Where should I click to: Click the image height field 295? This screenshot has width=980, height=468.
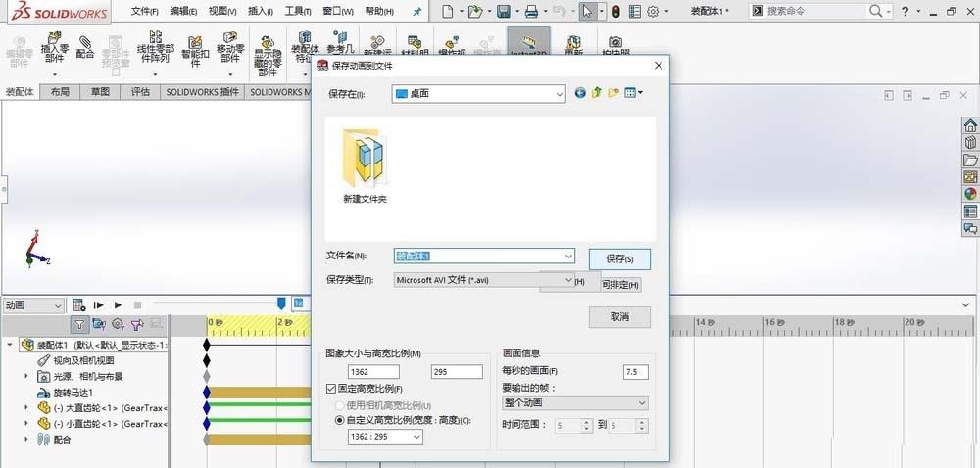click(x=457, y=372)
